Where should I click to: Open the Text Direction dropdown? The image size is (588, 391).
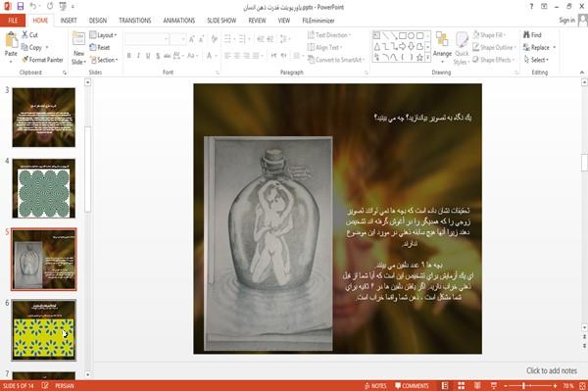329,35
